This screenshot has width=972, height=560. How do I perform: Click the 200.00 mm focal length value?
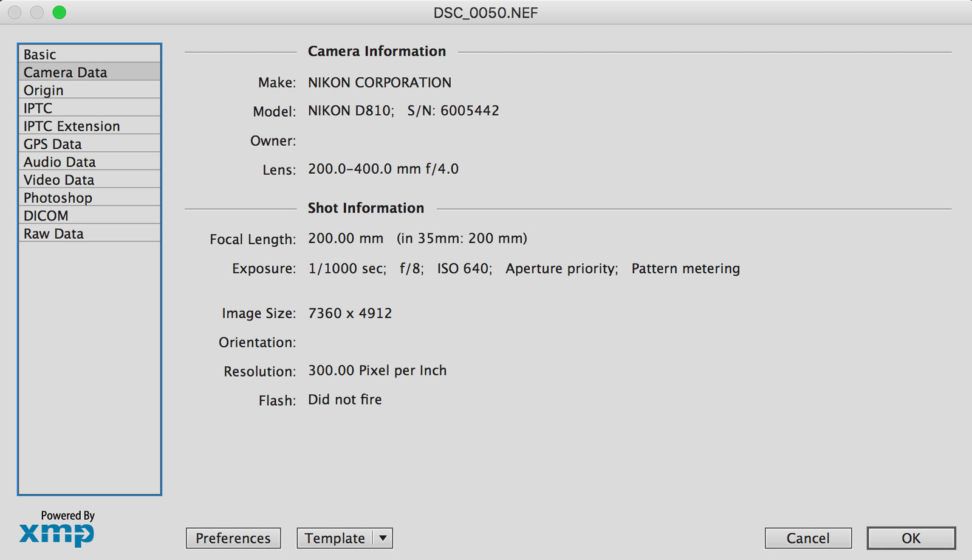pyautogui.click(x=346, y=238)
